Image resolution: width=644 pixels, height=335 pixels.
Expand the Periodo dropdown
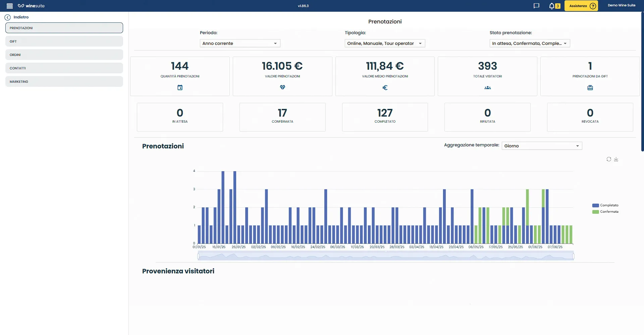coord(240,44)
